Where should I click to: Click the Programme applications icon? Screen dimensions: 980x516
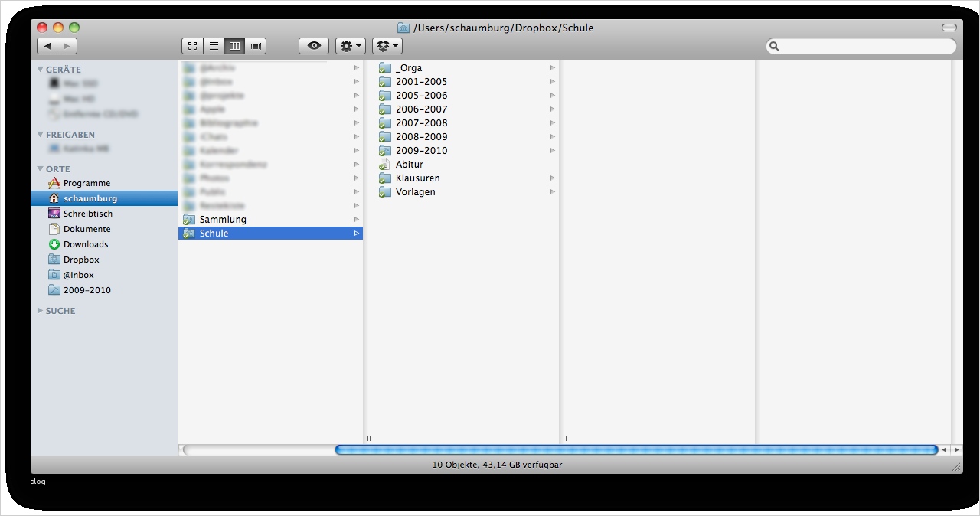click(x=54, y=183)
